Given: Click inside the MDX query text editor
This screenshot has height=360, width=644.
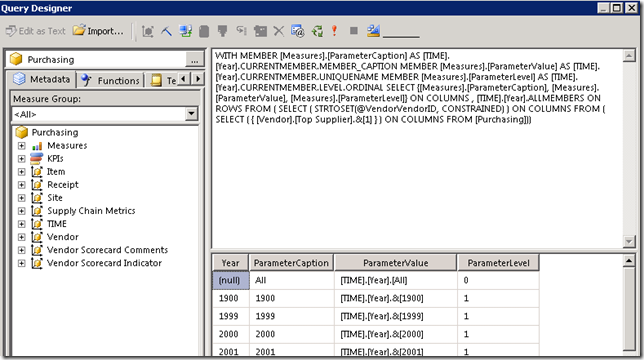Looking at the screenshot, I should click(x=417, y=148).
